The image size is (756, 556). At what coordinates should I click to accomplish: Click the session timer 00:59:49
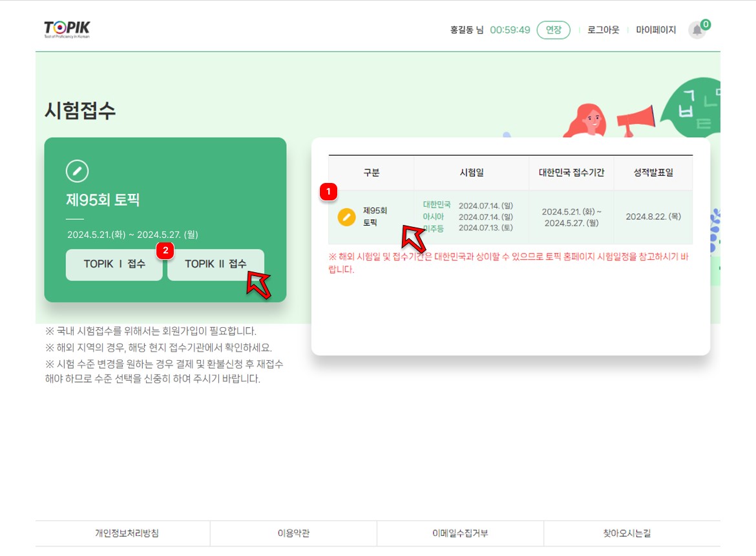[510, 30]
